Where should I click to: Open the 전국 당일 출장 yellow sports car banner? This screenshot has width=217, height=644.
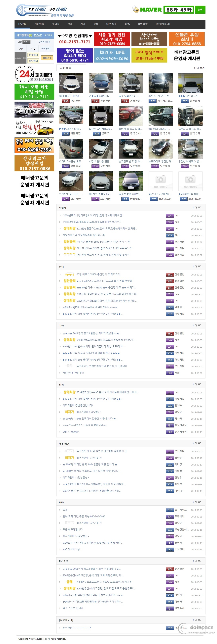click(x=34, y=127)
